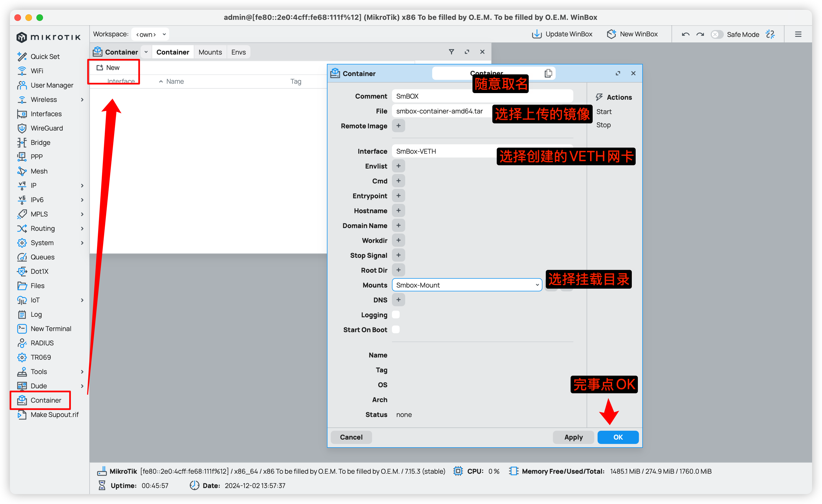This screenshot has height=504, width=822.
Task: Expand the Envlist field
Action: tap(398, 166)
